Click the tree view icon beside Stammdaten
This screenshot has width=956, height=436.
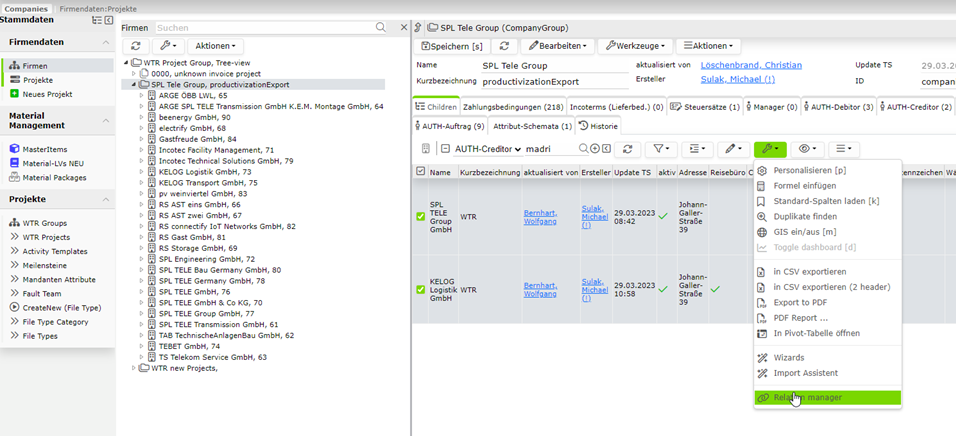coord(97,20)
